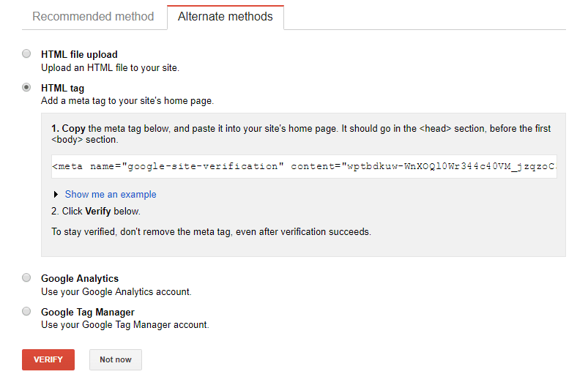The image size is (588, 377).
Task: Click the "To stay verified" note text
Action: pyautogui.click(x=211, y=232)
